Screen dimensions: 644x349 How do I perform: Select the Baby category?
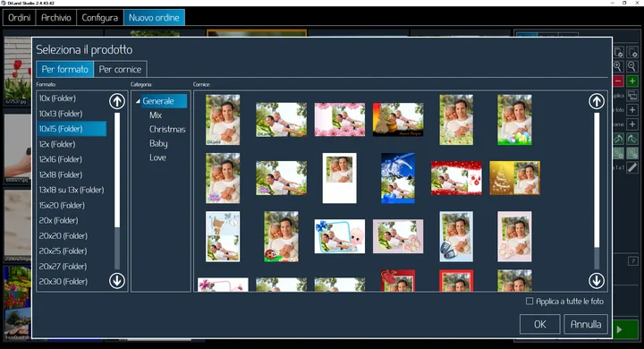(x=158, y=143)
